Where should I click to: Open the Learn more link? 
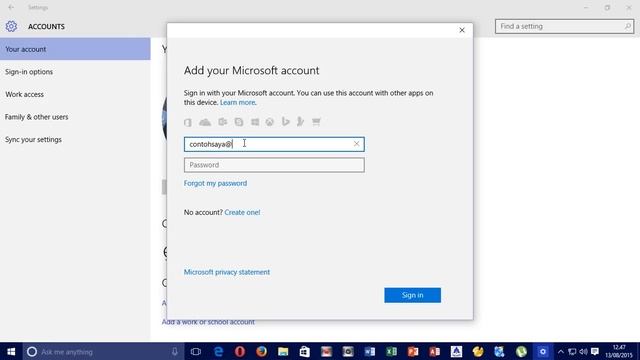238,102
